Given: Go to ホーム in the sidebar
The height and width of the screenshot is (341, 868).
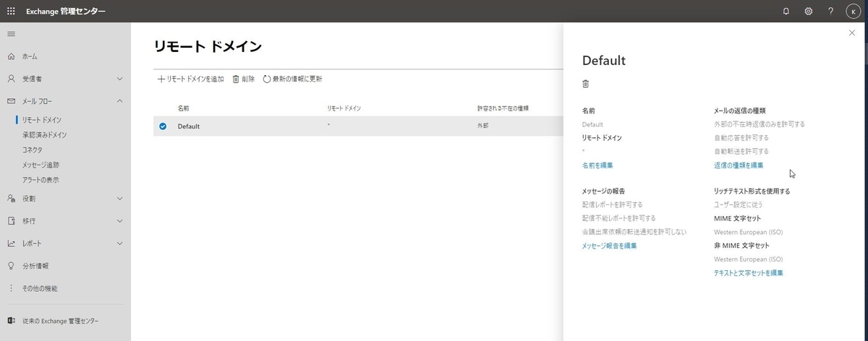Looking at the screenshot, I should tap(30, 56).
